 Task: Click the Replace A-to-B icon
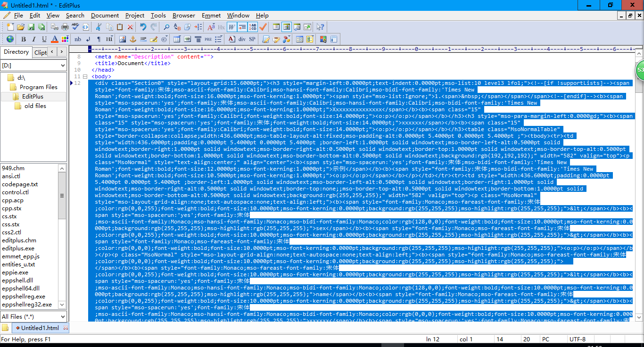click(177, 27)
